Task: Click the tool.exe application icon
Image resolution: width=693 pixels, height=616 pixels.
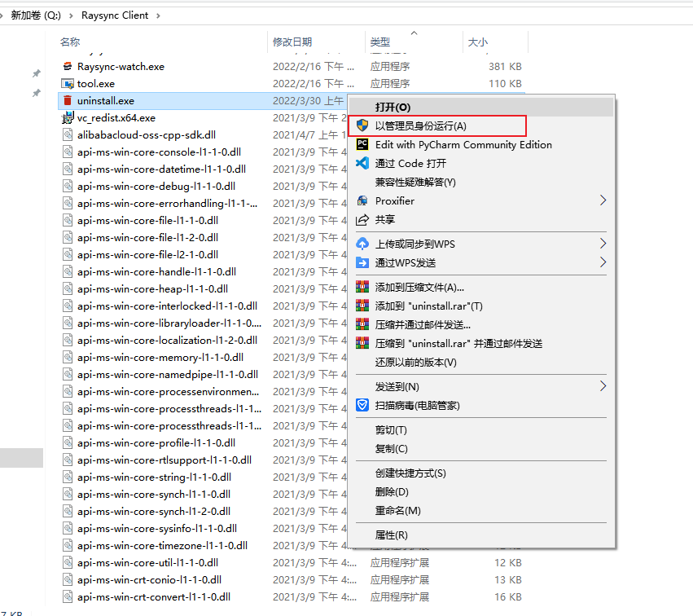Action: click(x=67, y=83)
